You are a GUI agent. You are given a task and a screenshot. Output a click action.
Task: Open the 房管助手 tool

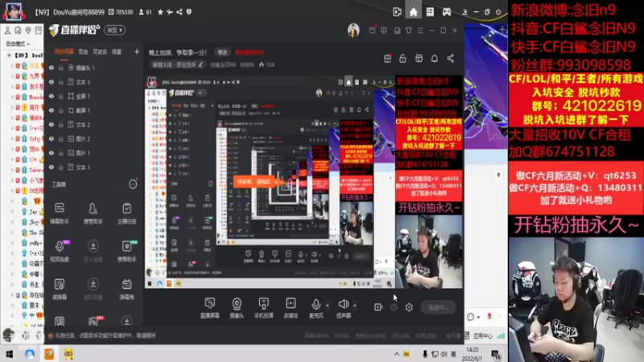[93, 212]
